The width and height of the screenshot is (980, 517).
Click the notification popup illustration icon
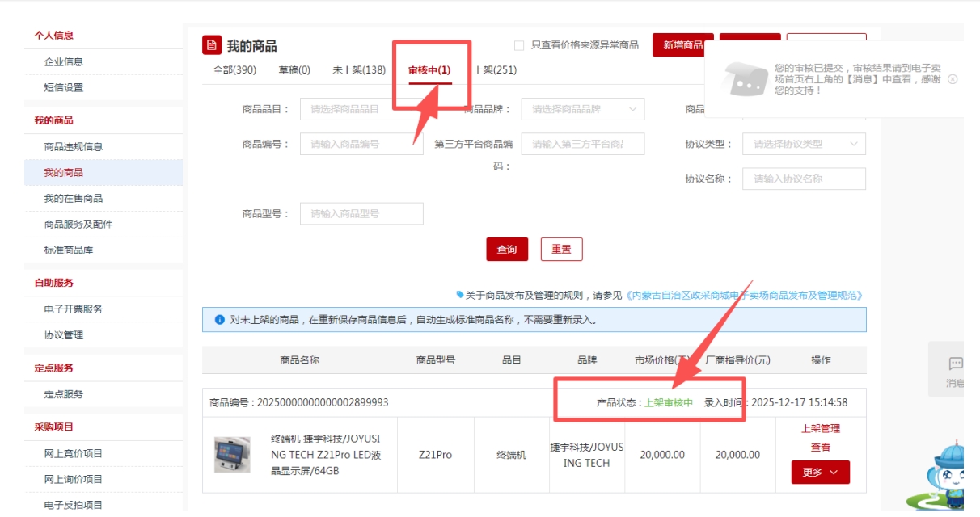click(743, 79)
